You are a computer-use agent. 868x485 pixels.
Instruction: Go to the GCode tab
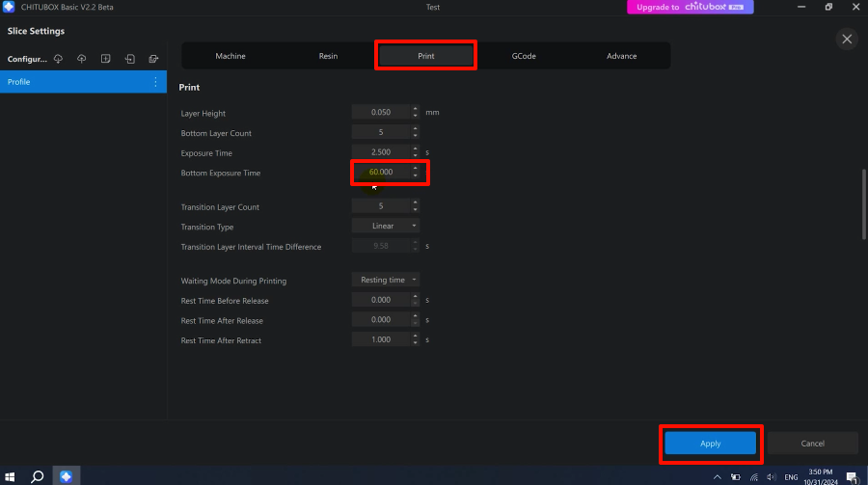[524, 56]
